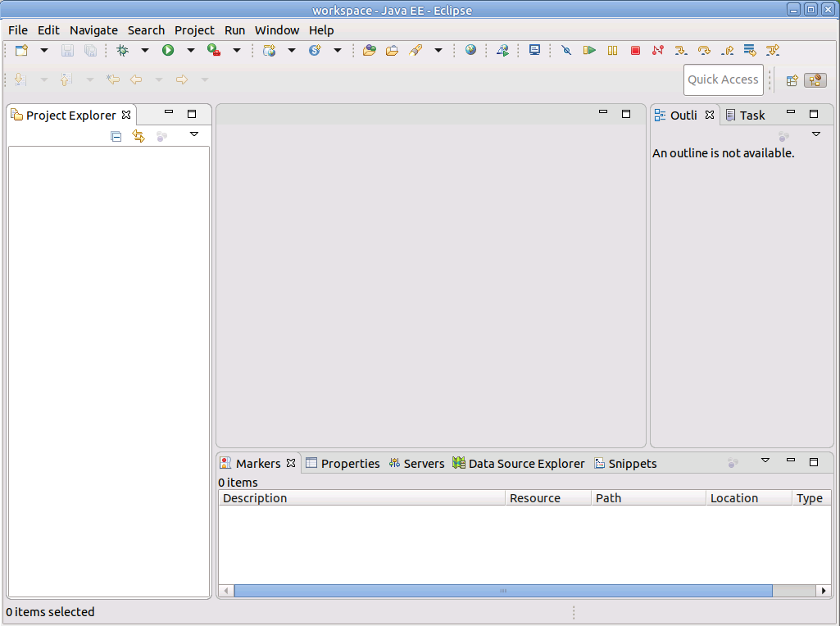Open the Window menu
The width and height of the screenshot is (840, 626).
pos(277,30)
